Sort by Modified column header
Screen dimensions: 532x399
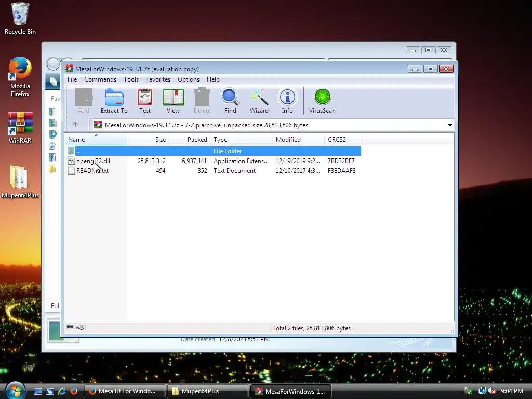pyautogui.click(x=298, y=139)
